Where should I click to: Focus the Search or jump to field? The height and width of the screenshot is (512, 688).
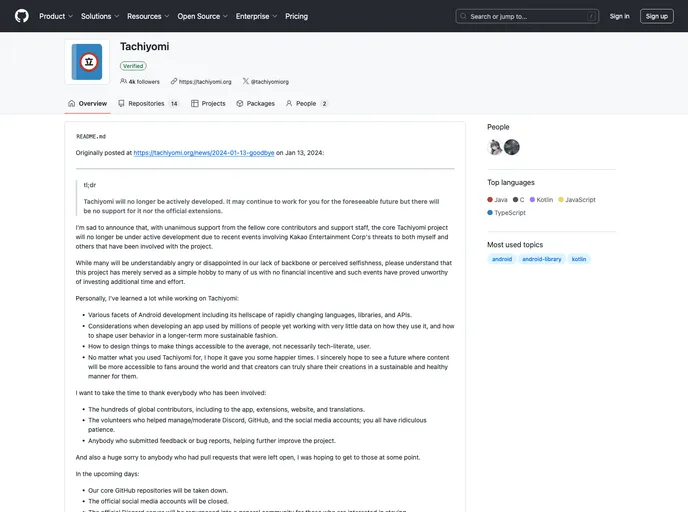tap(527, 16)
